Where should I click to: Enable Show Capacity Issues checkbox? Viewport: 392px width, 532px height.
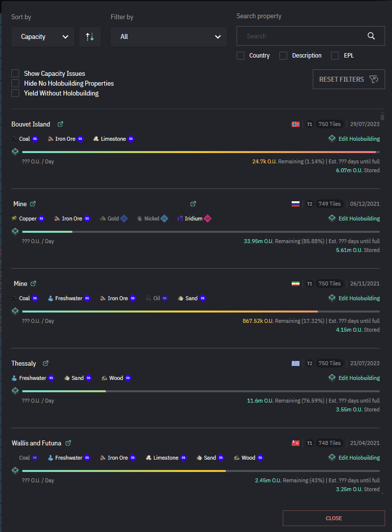point(15,73)
